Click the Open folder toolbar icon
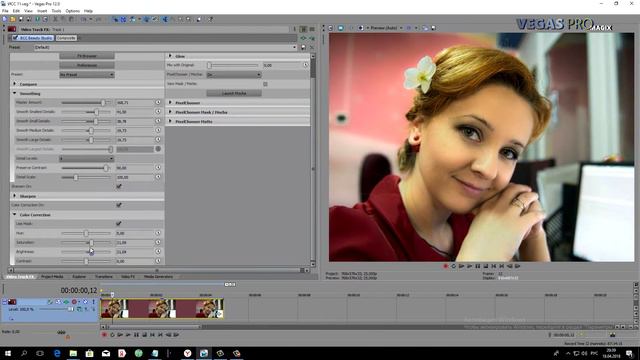 pyautogui.click(x=13, y=19)
